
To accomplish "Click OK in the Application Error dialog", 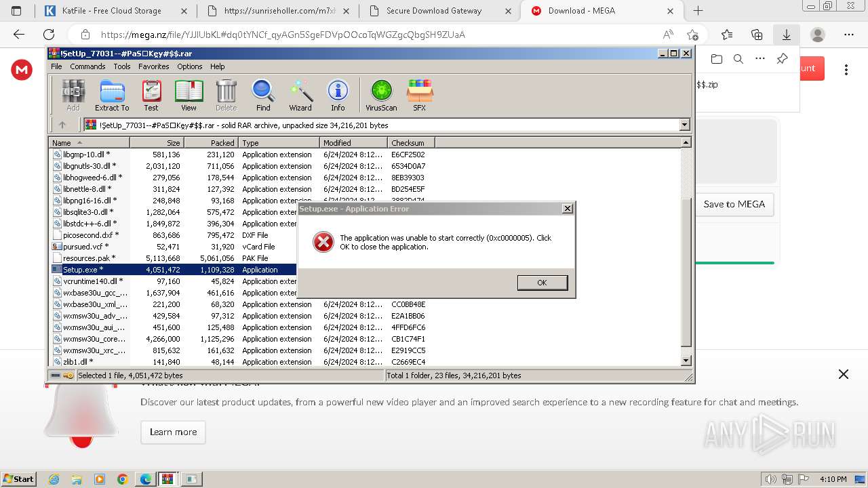I will pos(542,283).
